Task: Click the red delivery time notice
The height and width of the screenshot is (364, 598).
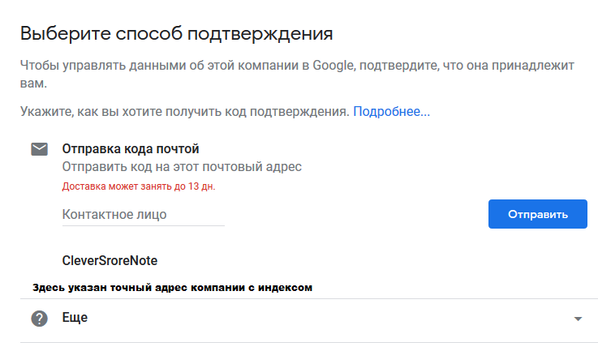Action: 139,186
